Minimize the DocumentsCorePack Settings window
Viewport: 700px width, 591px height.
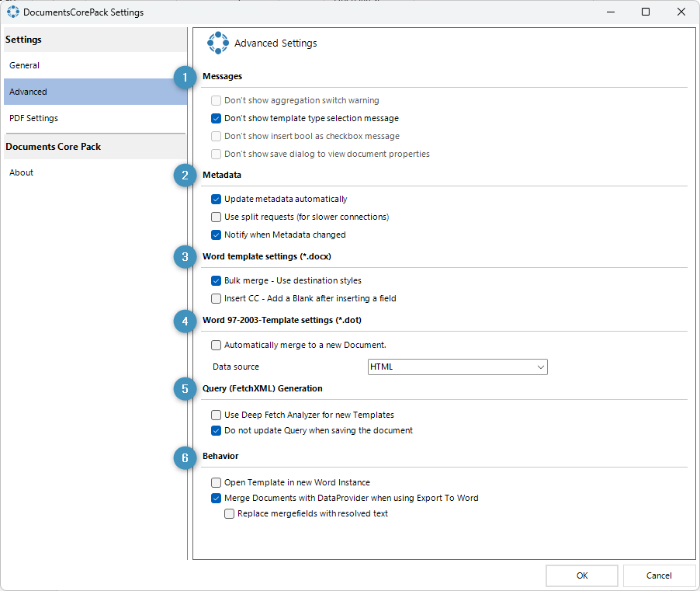(x=611, y=12)
